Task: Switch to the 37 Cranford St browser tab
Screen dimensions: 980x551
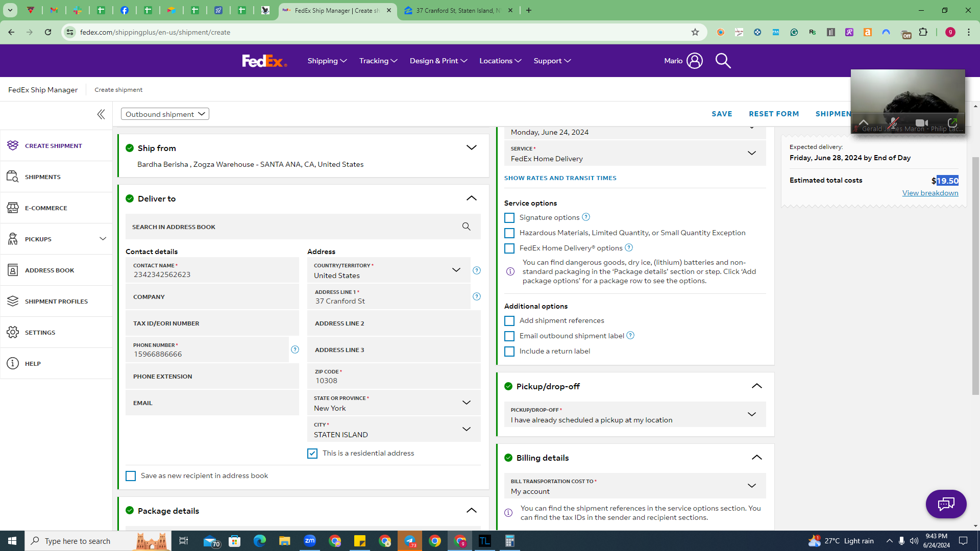Action: [x=458, y=11]
